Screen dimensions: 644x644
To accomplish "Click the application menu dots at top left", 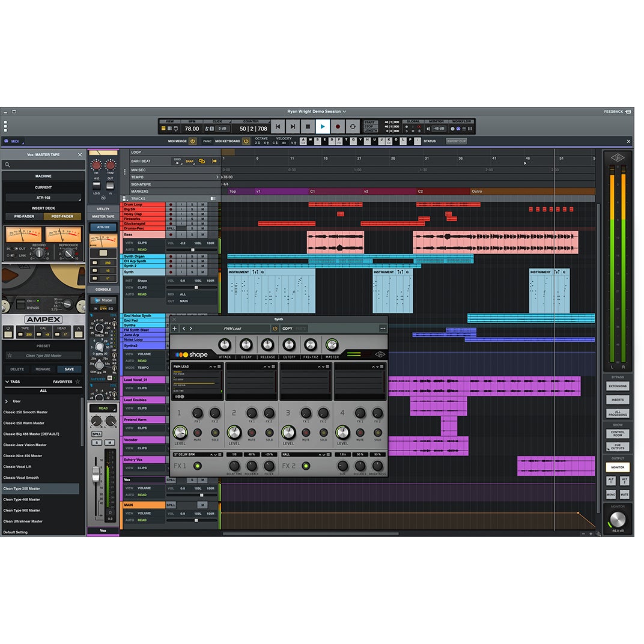I will point(5,126).
